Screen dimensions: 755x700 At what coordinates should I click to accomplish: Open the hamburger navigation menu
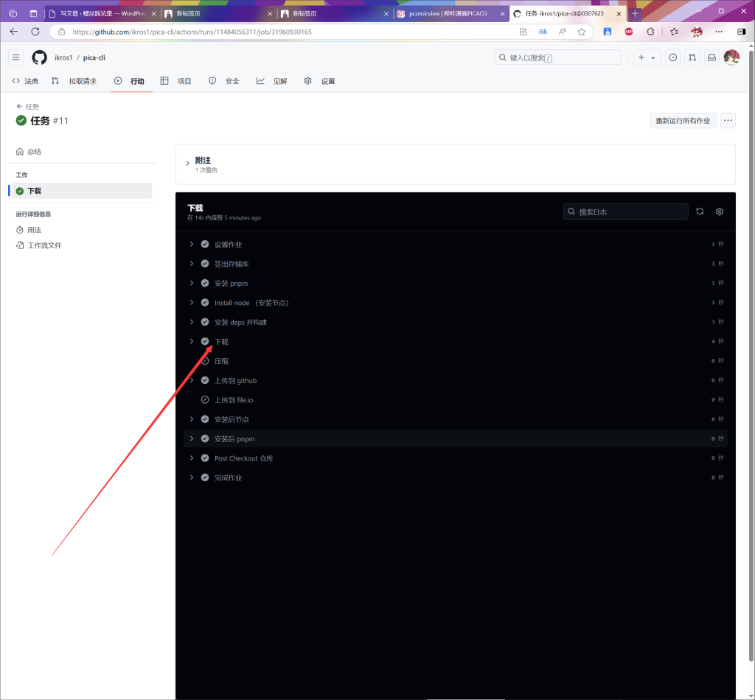[16, 57]
